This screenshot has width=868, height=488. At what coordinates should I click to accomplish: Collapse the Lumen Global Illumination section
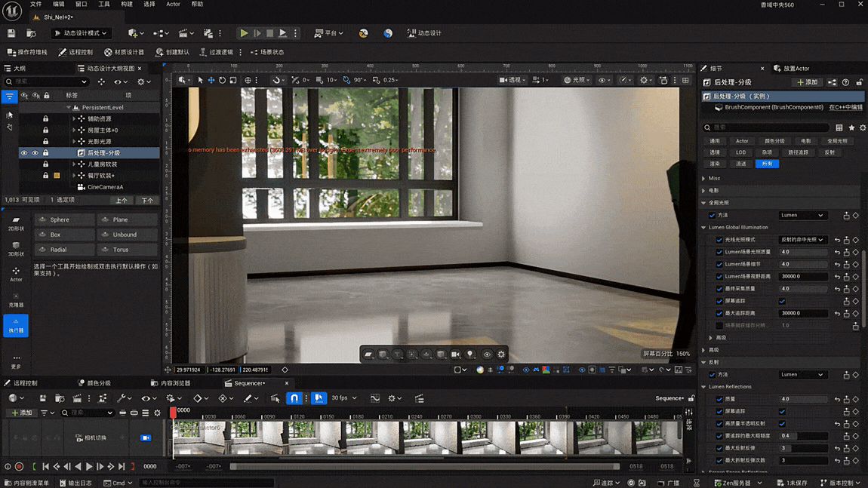tap(703, 227)
